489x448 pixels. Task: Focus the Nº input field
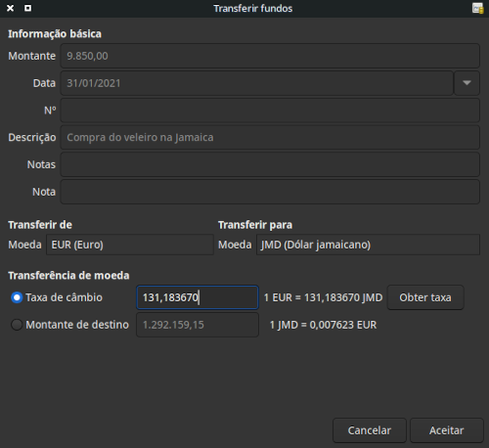270,111
